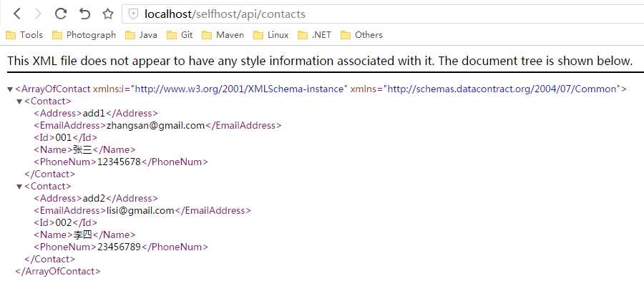The image size is (644, 296).
Task: Click the Id value 001
Action: tap(64, 137)
